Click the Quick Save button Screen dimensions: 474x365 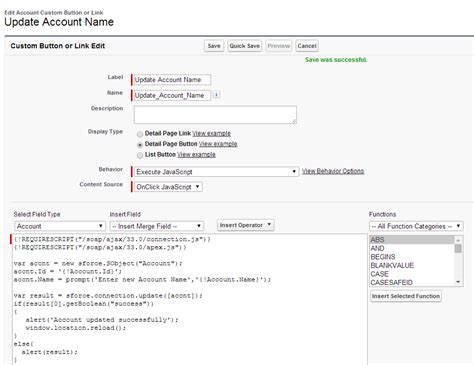245,46
